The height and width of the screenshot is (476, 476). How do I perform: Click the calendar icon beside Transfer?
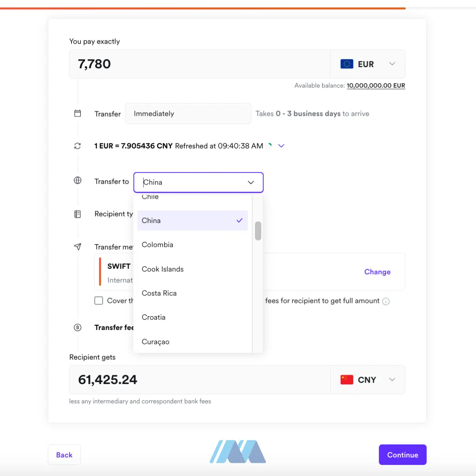pyautogui.click(x=78, y=113)
